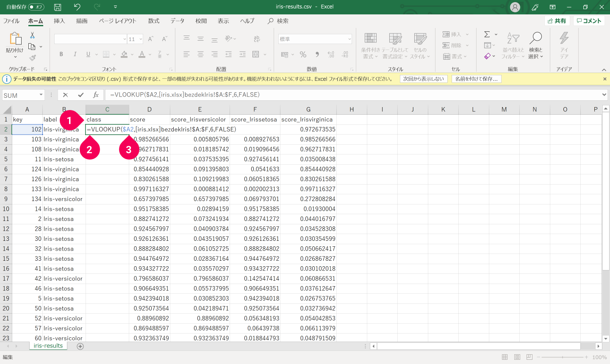Add a new sheet with plus icon

[x=80, y=346]
